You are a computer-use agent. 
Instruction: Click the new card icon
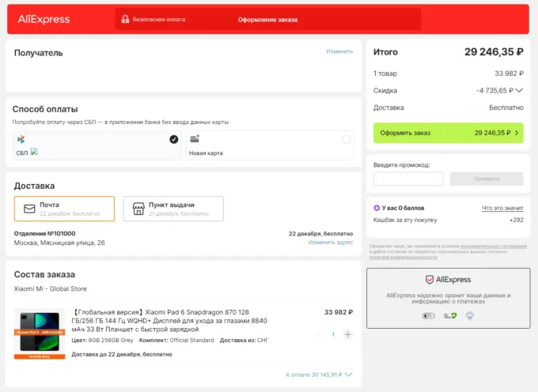pos(195,139)
